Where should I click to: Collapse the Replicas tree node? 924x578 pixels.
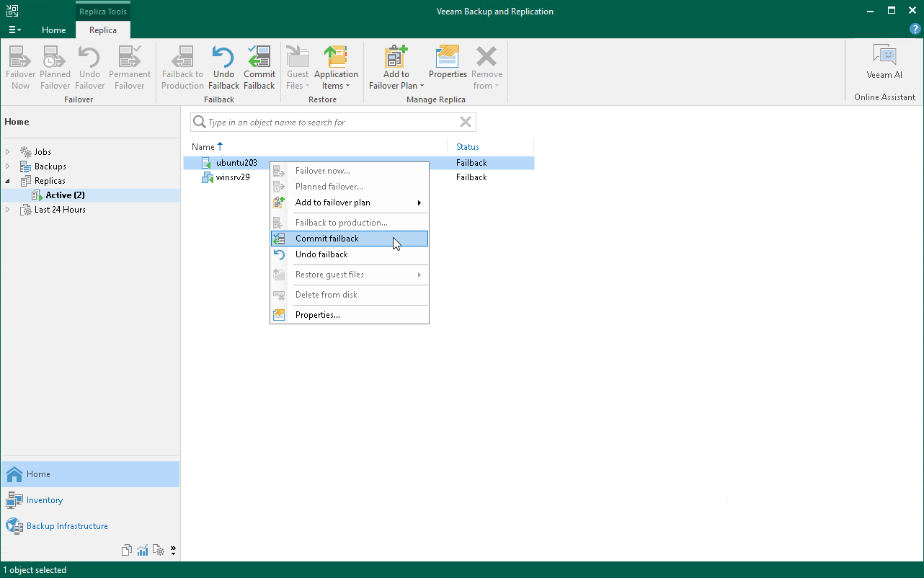(x=8, y=181)
